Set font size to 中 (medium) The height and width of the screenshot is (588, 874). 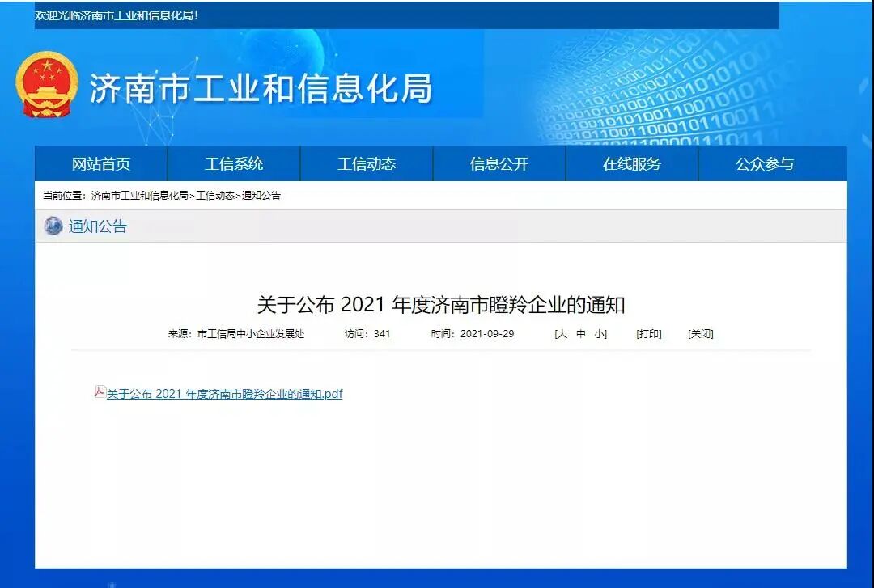(581, 334)
